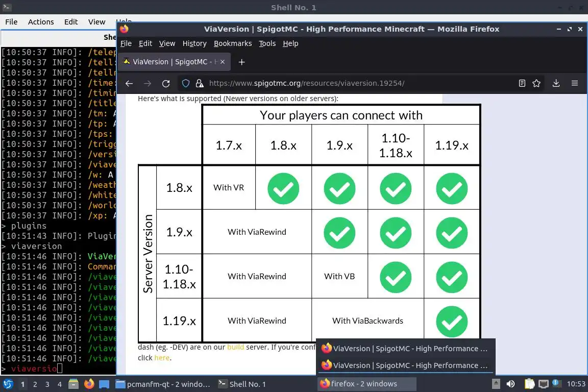
Task: Go back with the Firefox back arrow
Action: pos(129,83)
